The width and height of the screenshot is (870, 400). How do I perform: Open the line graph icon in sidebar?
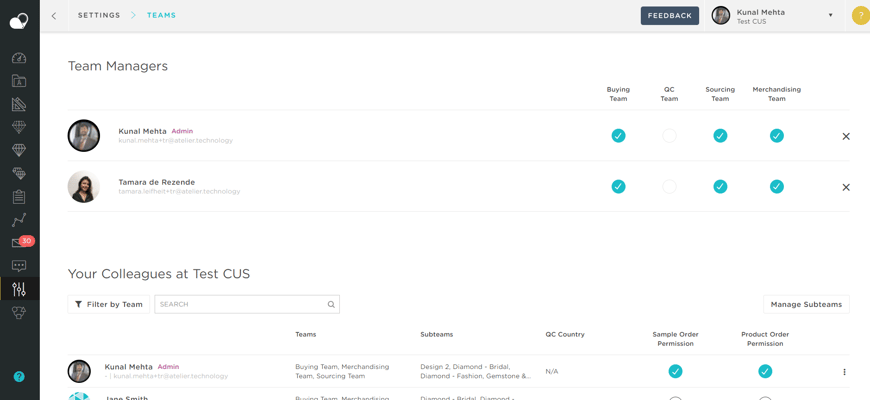click(x=19, y=220)
